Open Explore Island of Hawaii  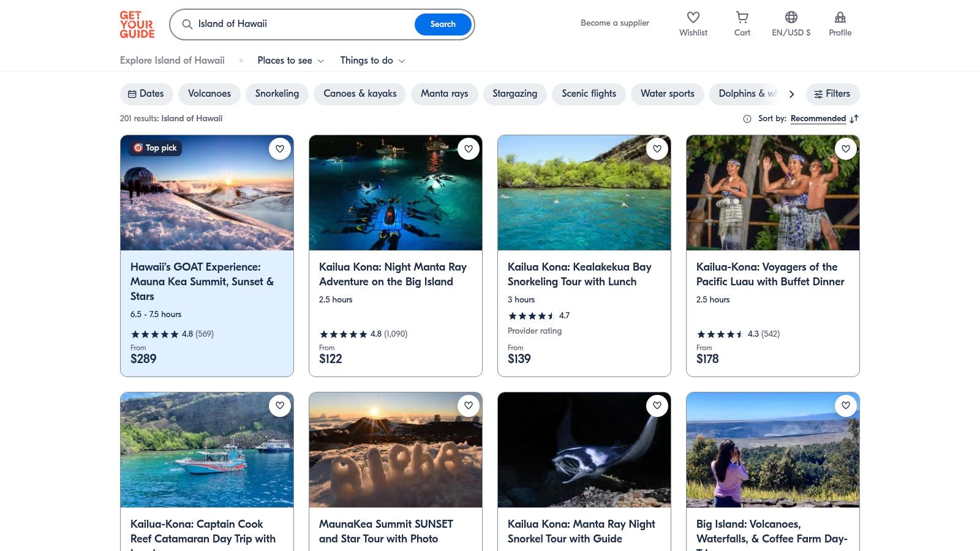point(172,61)
